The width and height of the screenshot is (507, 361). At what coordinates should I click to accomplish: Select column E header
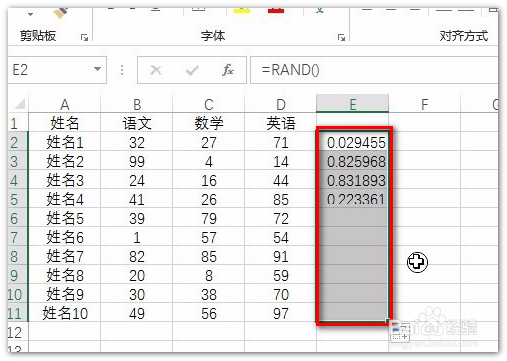point(353,104)
